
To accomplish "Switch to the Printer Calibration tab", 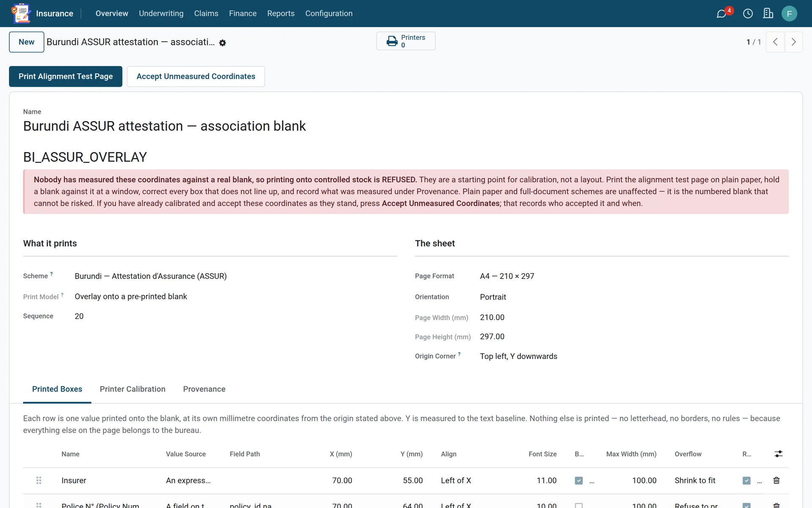I will 132,389.
